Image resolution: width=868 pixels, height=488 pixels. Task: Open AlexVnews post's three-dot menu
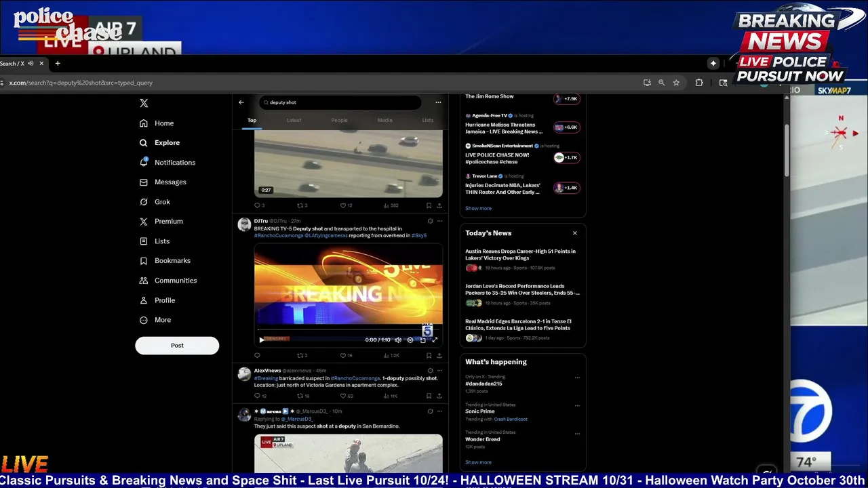click(x=439, y=371)
